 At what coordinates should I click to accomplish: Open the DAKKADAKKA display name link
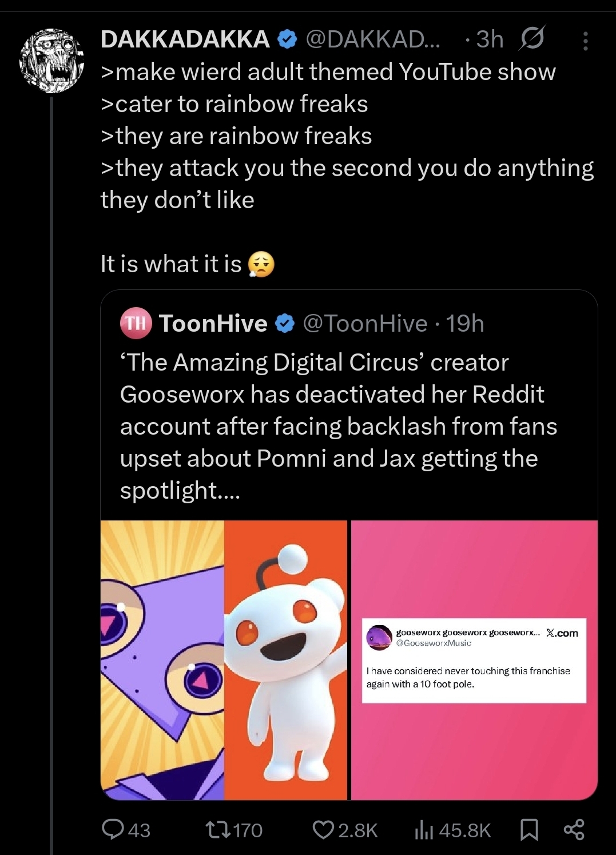185,39
